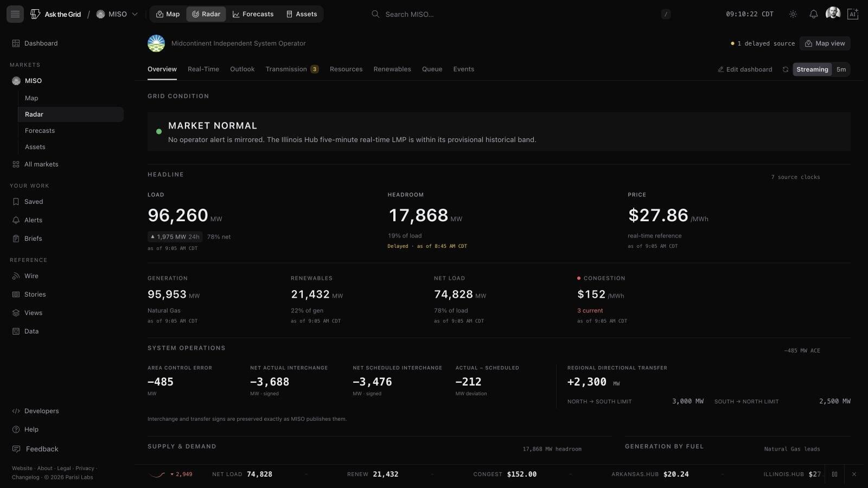Select the Overview tab
The height and width of the screenshot is (488, 868).
point(162,69)
